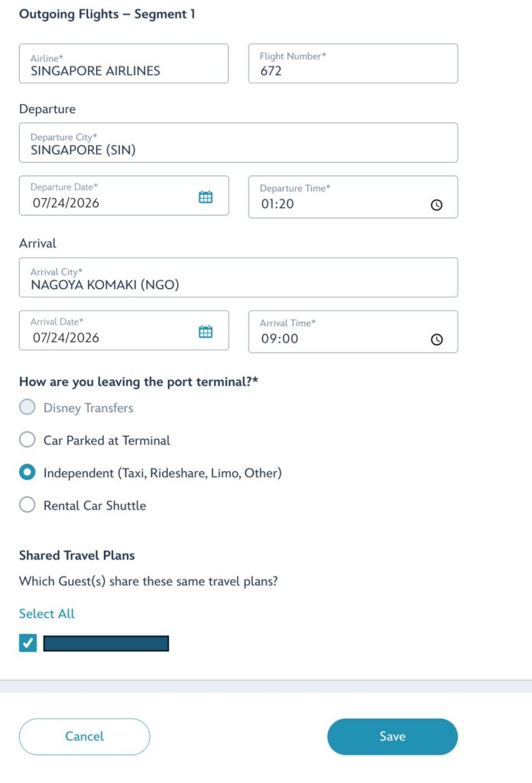Viewport: 532px width, 783px height.
Task: Click the Arrival Time field showing 09:00
Action: [353, 332]
